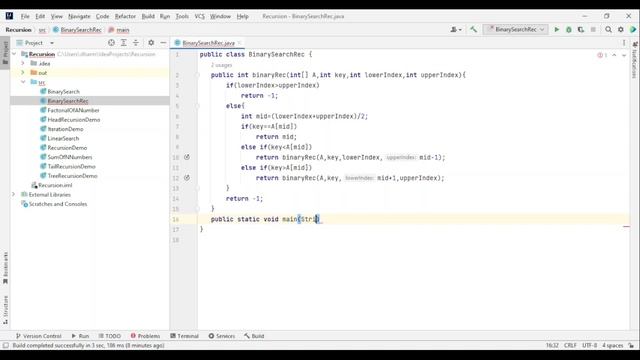Open the Terminal tool window
640x360 pixels.
click(184, 336)
